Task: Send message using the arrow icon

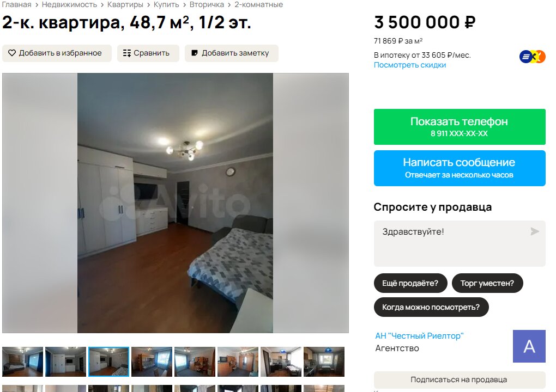Action: coord(534,231)
